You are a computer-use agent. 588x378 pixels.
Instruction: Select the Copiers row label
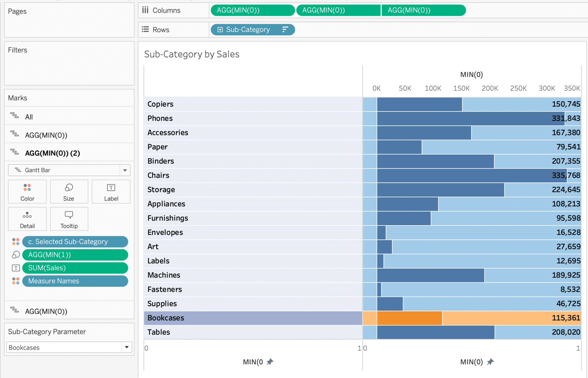(160, 104)
